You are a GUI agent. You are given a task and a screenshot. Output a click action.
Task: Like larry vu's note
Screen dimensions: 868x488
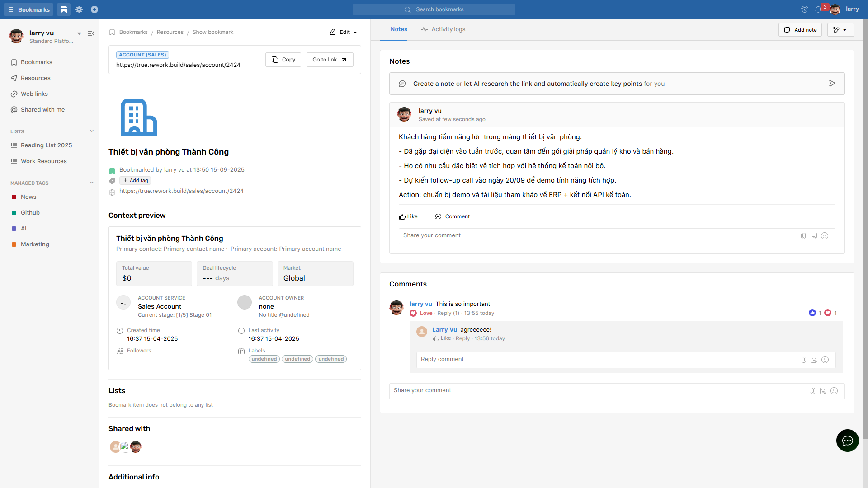pyautogui.click(x=408, y=216)
